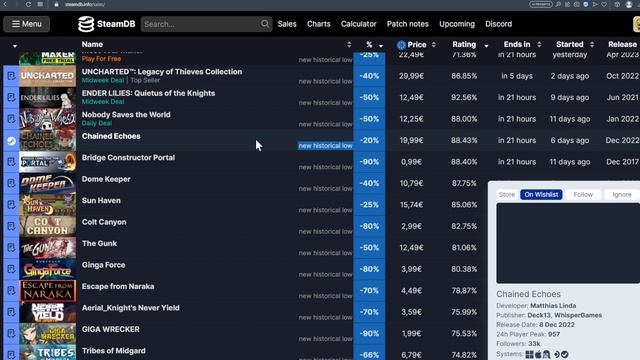Toggle Ignore for Chained Echoes
This screenshot has width=640, height=360.
tap(622, 195)
